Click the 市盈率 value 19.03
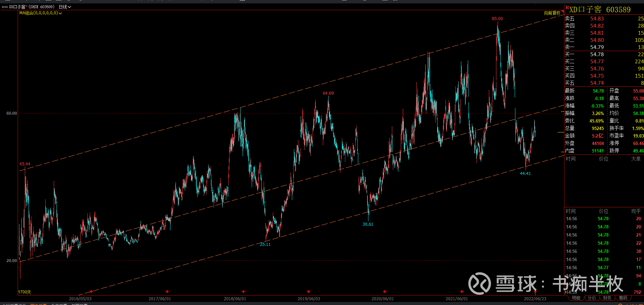The height and width of the screenshot is (305, 644). [638, 136]
